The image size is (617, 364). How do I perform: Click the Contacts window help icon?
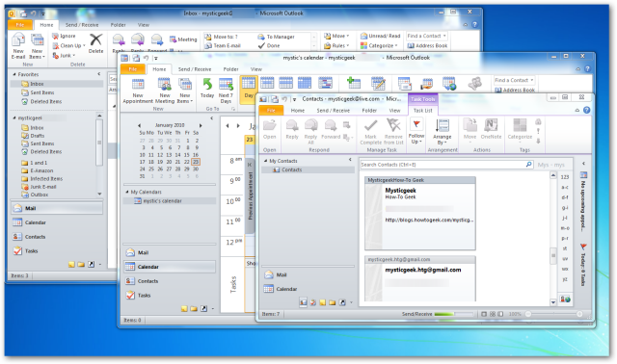pos(586,111)
